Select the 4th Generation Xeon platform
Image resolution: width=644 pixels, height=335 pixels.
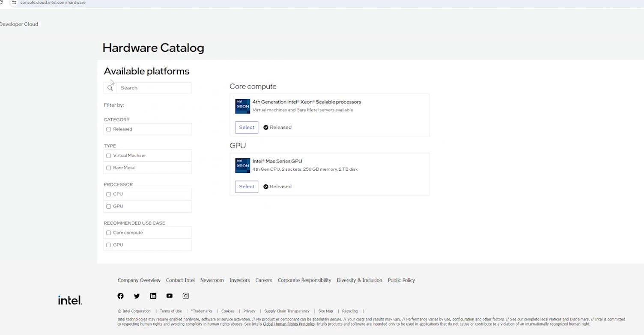point(247,127)
